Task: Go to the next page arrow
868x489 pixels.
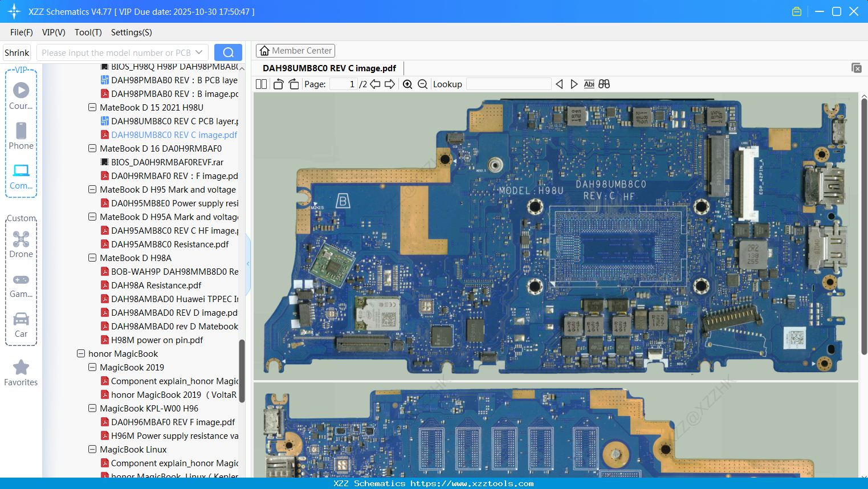Action: [390, 84]
